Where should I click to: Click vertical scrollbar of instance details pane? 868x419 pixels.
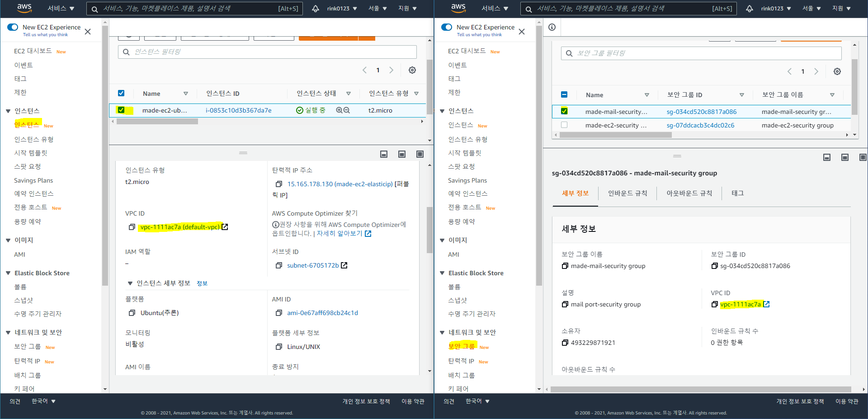429,230
